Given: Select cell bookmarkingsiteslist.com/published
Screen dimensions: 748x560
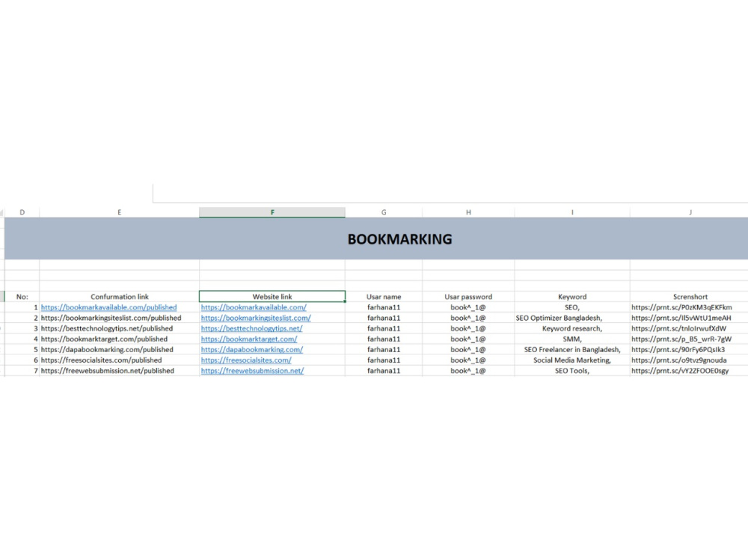Looking at the screenshot, I should click(x=119, y=318).
